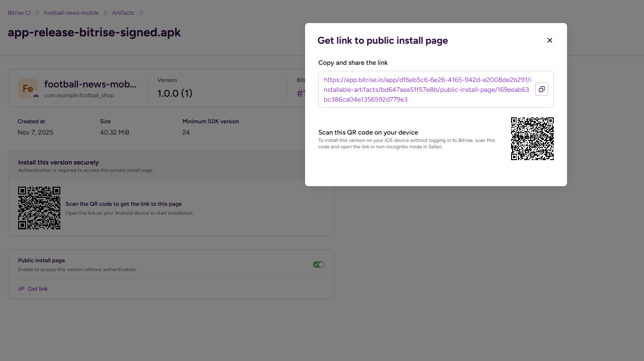Click the private install page QR code
The width and height of the screenshot is (644, 361).
click(39, 208)
